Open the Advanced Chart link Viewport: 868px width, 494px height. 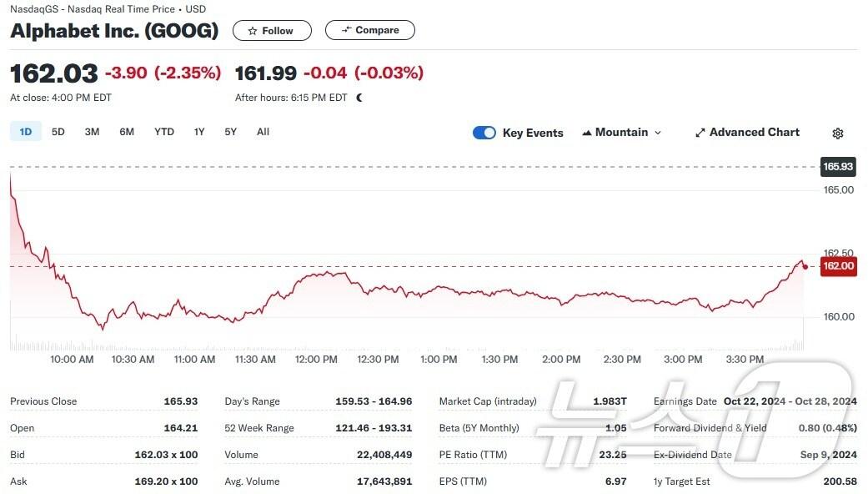[754, 133]
